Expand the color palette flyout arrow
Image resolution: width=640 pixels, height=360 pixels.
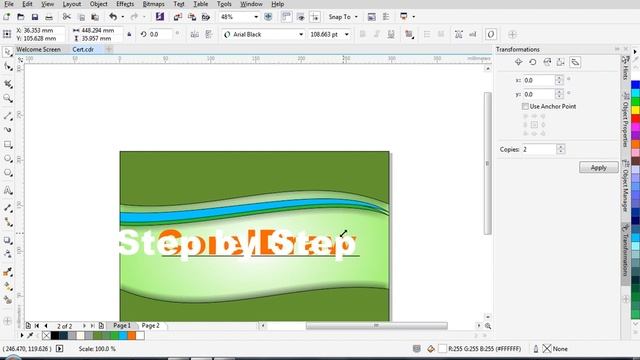(x=635, y=51)
